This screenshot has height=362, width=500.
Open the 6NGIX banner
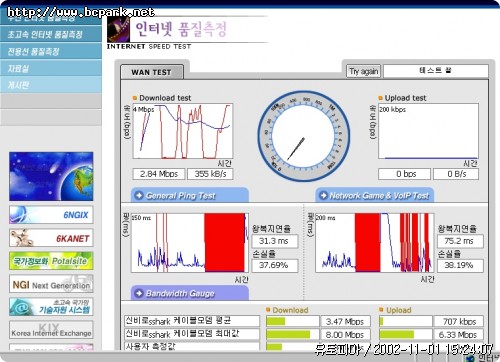51,215
